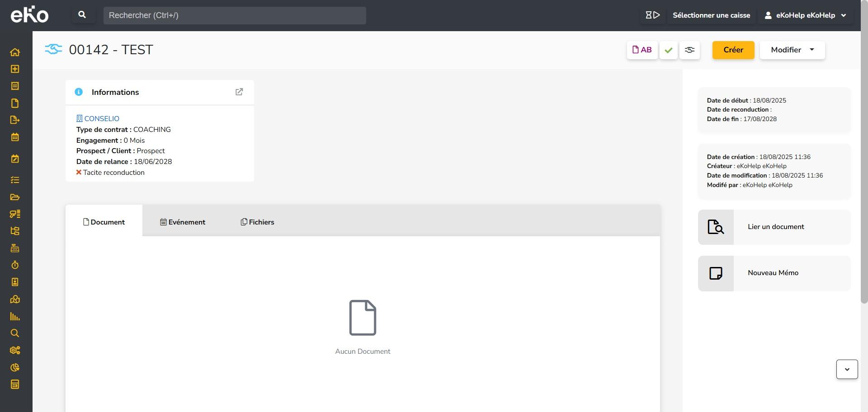Viewport: 868px width, 412px height.
Task: Switch to the Evénement tab
Action: [x=183, y=222]
